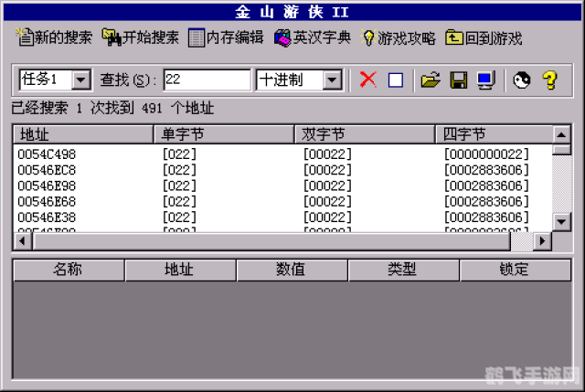The width and height of the screenshot is (585, 392).
Task: Click the 地址 column header in results list
Action: click(83, 134)
